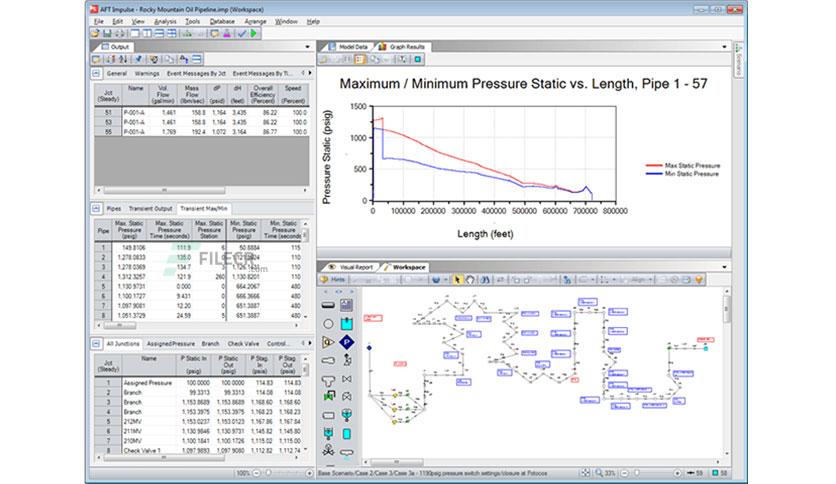This screenshot has width=836, height=484.
Task: Switch to the Graph Results tab
Action: pos(402,47)
